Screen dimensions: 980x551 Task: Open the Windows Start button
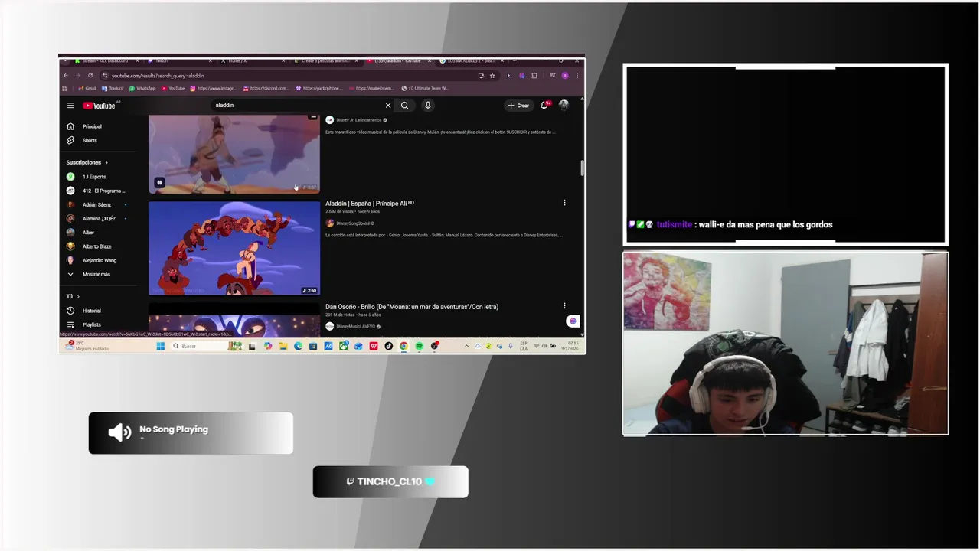[161, 346]
